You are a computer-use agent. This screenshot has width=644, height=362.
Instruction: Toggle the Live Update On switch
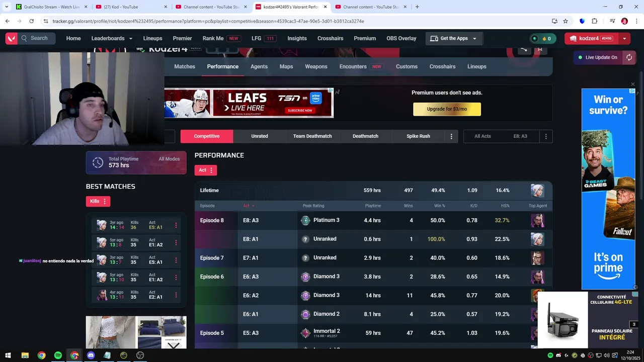[597, 57]
